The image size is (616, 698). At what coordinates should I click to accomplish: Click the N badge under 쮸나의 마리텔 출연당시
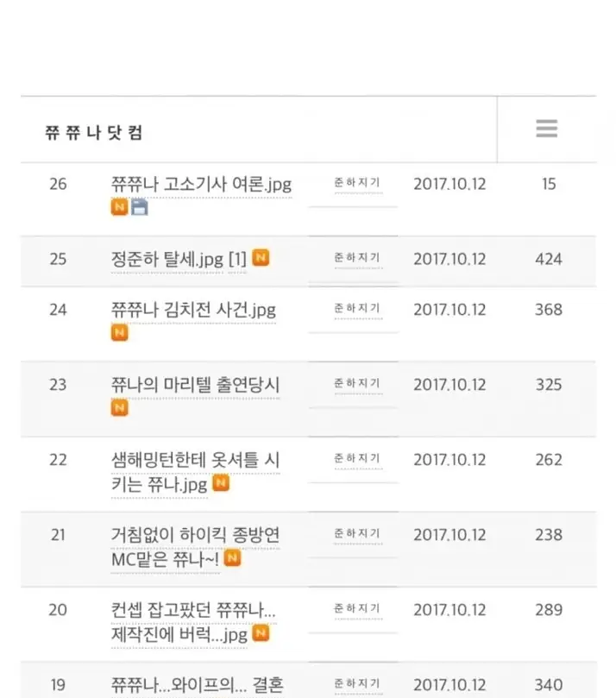point(119,408)
